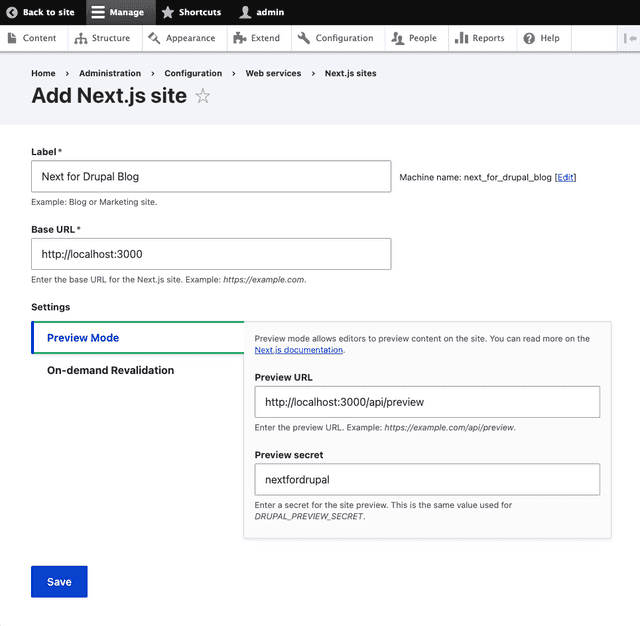Click 'Example: Blog or Marketing site.' hint

tap(94, 202)
